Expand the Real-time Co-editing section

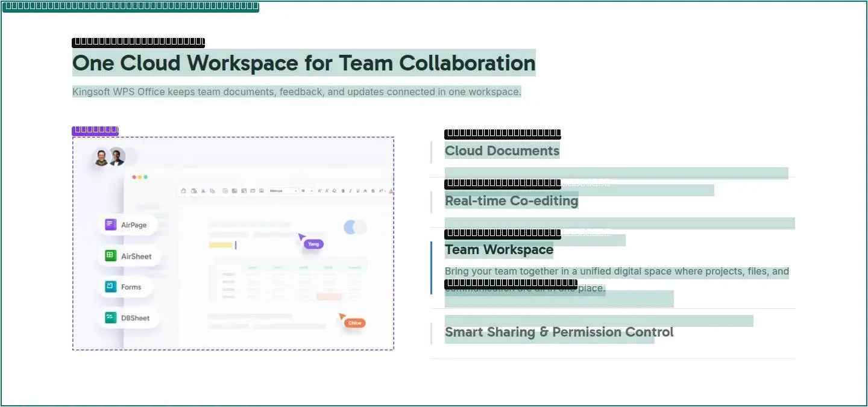(x=512, y=201)
